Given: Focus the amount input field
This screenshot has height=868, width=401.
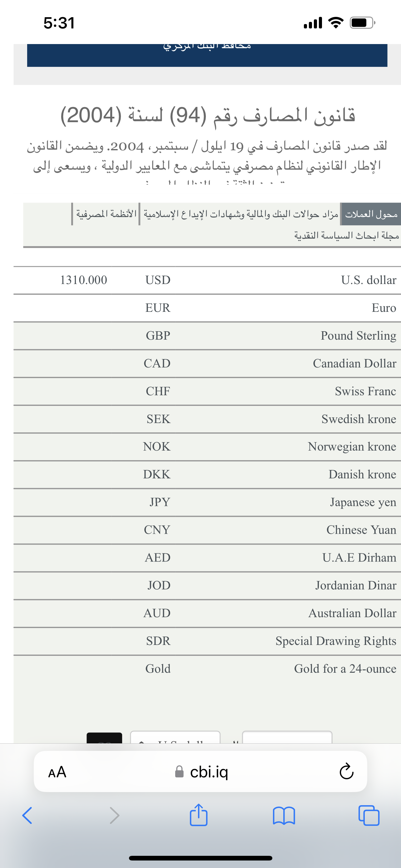Looking at the screenshot, I should (x=287, y=737).
